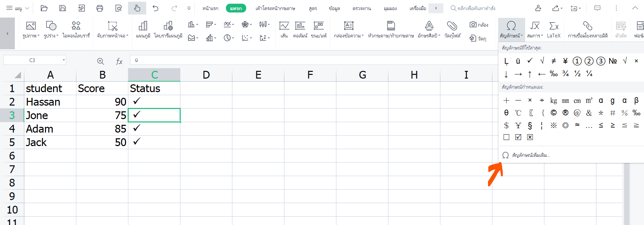Open the three-dot more options menu

click(x=616, y=8)
